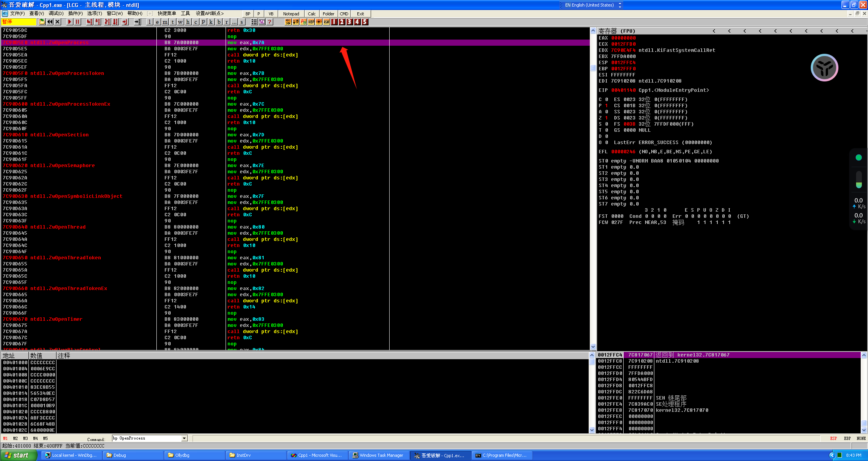Open Call stack with 'k' button

pos(211,22)
